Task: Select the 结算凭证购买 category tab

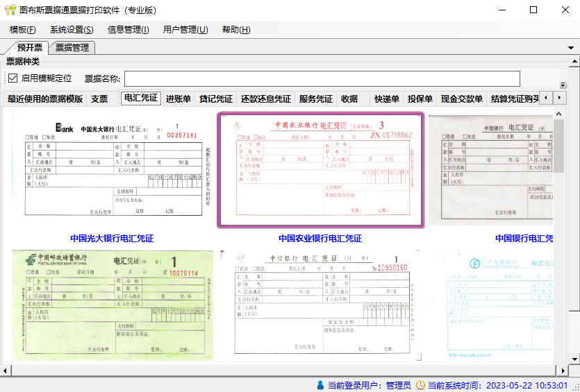Action: tap(514, 99)
